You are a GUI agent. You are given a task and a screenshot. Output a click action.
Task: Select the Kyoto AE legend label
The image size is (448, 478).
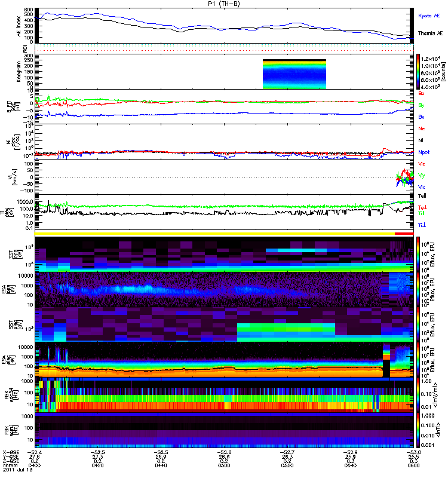point(429,16)
